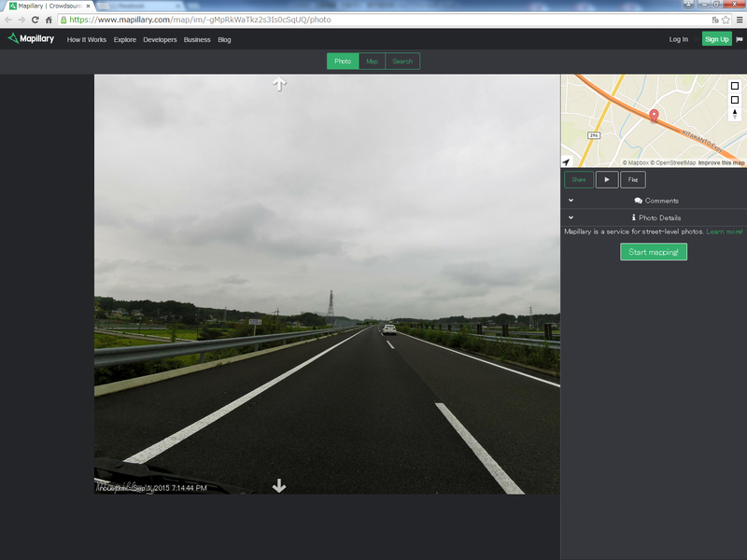Image resolution: width=747 pixels, height=560 pixels.
Task: Reload the page with the refresh icon
Action: [x=35, y=20]
